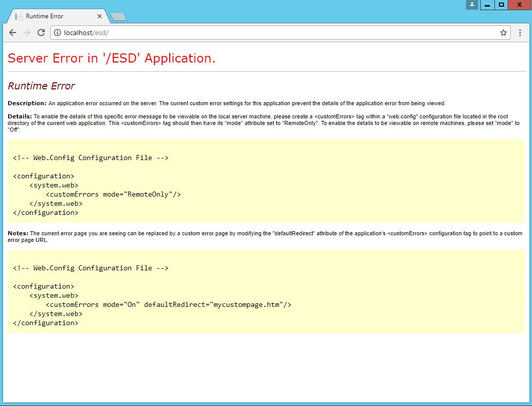Minimize the browser window
This screenshot has width=532, height=406.
coord(487,5)
